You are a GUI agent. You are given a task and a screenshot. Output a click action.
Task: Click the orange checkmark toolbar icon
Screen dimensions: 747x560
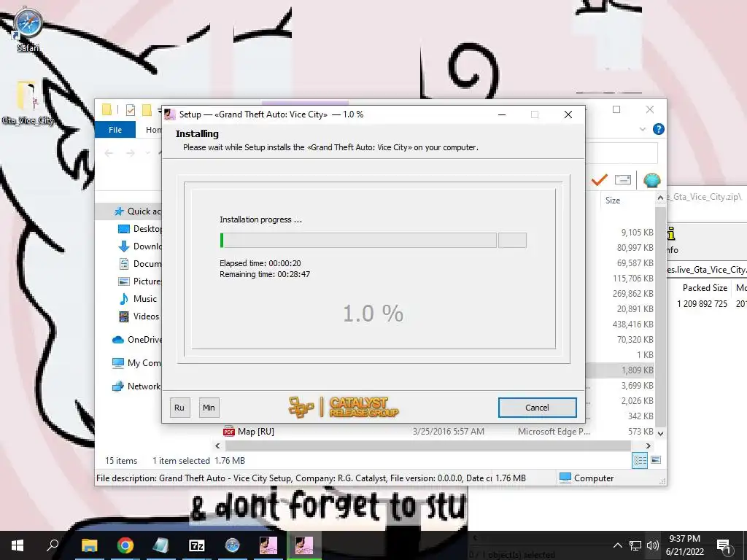coord(600,180)
